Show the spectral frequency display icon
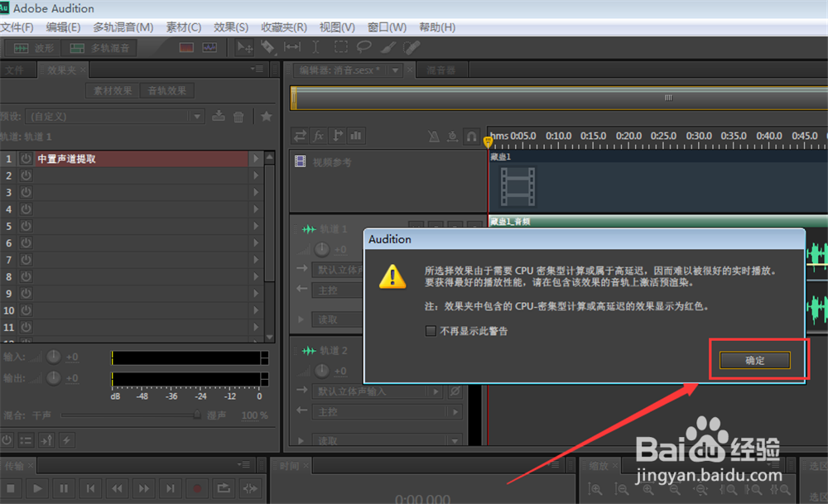This screenshot has height=504, width=828. point(186,47)
